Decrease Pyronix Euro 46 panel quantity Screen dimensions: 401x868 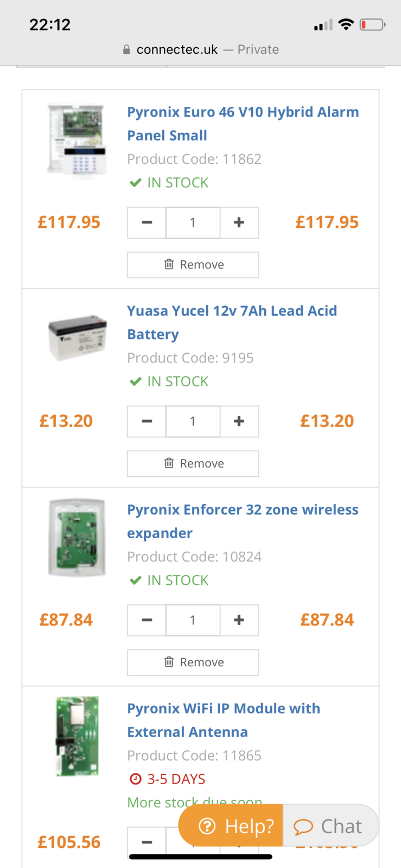pos(147,222)
